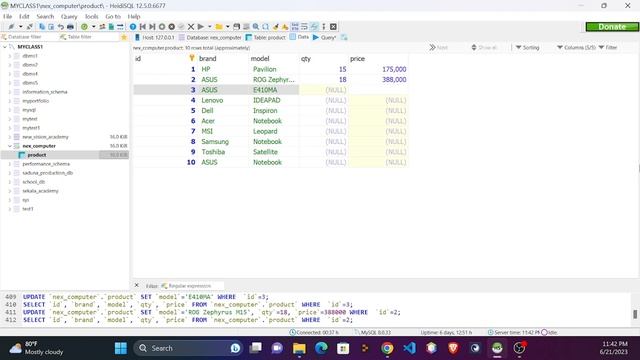Viewport: 640px width, 360px height.
Task: Jump to last row toolbar icon
Action: coord(152,27)
